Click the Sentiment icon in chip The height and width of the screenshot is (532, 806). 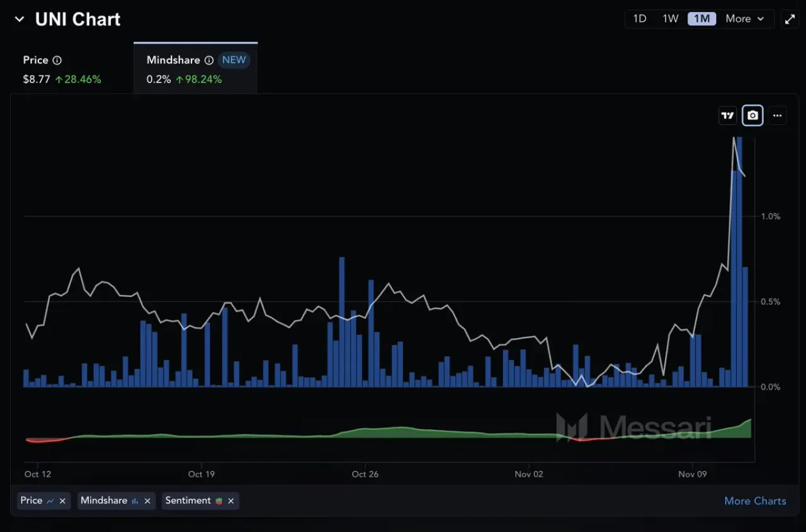pos(219,501)
